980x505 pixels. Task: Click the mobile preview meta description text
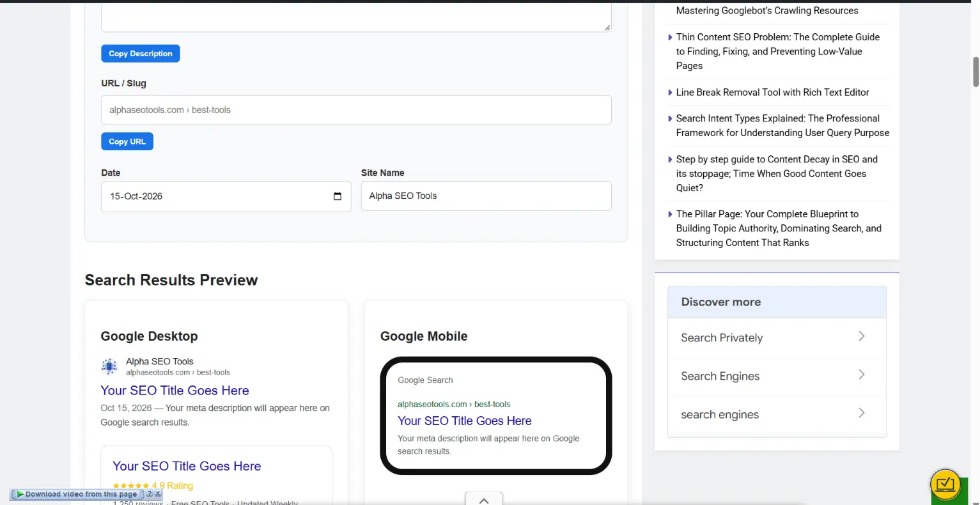(488, 445)
